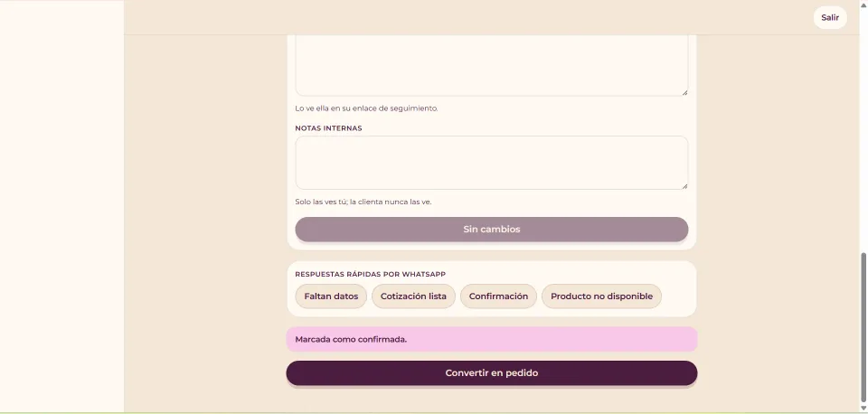Click the Respuestas rápidas por WhatsApp heading
The image size is (868, 414).
371,274
